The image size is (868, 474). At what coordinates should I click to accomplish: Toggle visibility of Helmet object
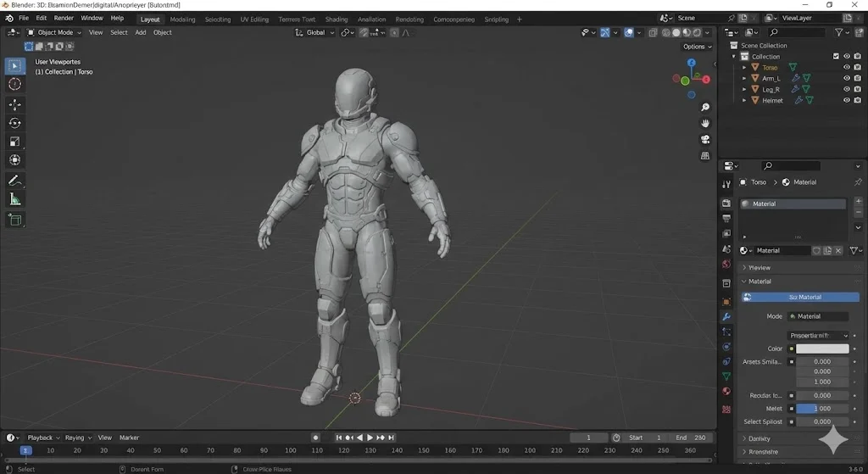pos(846,101)
